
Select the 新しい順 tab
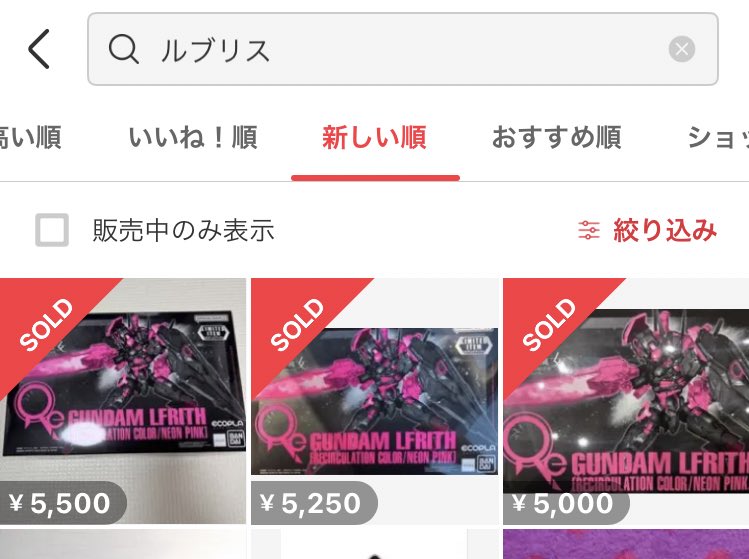tap(374, 138)
